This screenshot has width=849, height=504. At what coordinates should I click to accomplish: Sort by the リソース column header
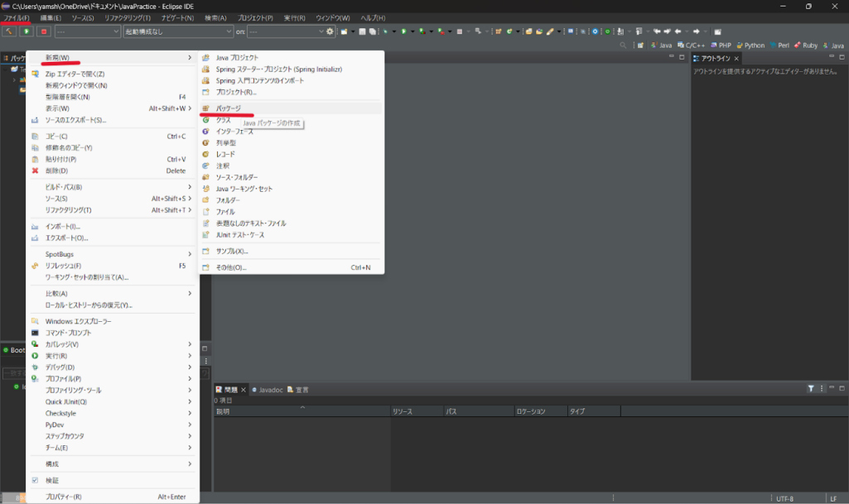point(417,411)
